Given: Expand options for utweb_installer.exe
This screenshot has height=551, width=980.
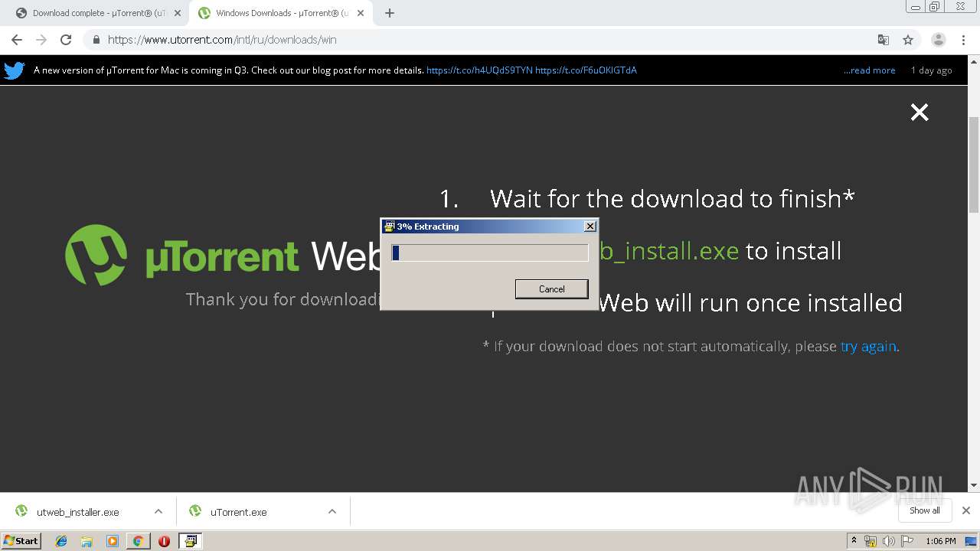Looking at the screenshot, I should point(158,512).
